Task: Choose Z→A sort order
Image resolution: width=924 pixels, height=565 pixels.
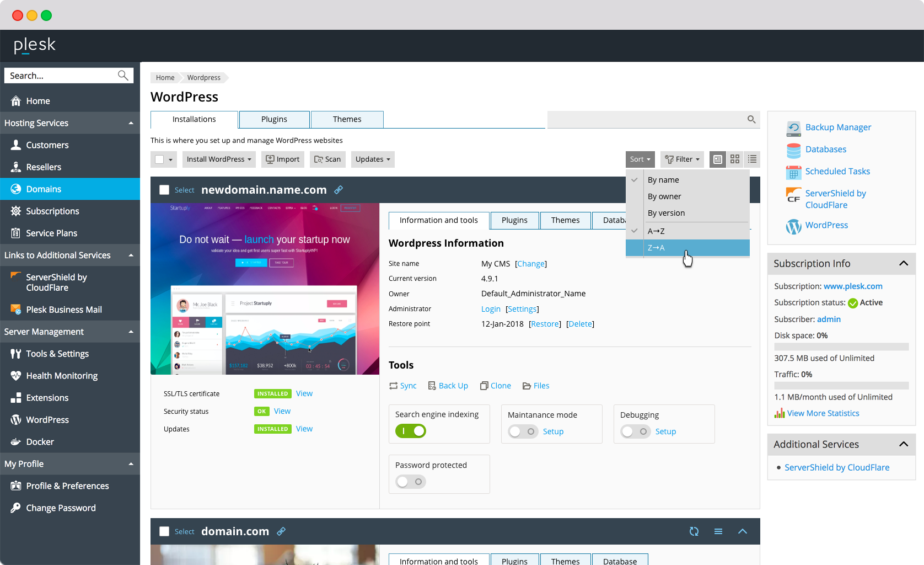Action: tap(687, 248)
